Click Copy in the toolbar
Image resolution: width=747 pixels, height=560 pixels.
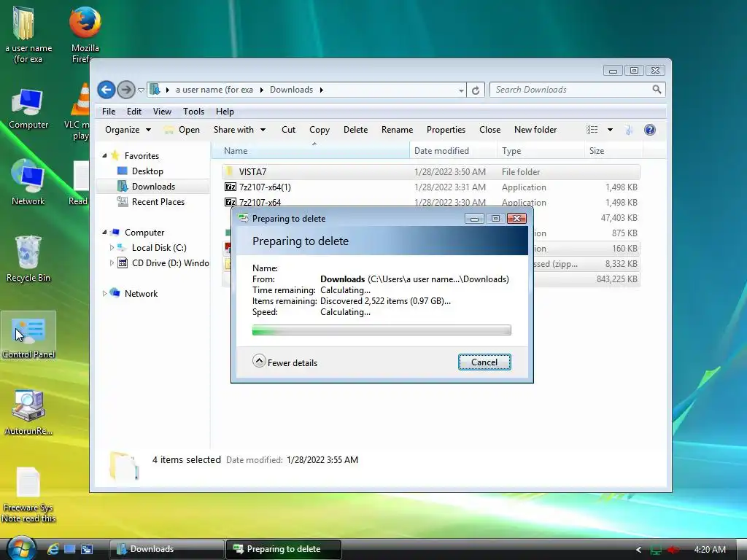click(x=320, y=130)
